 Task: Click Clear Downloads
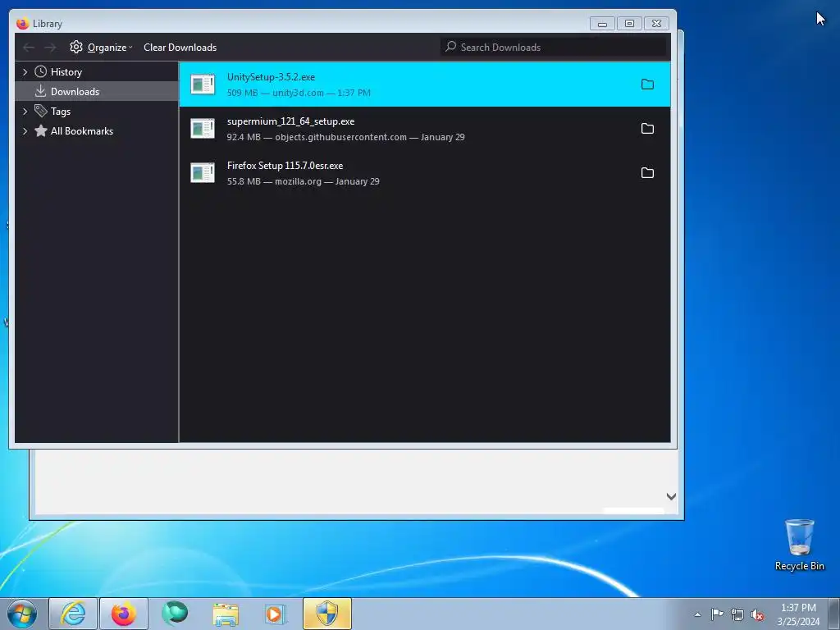(x=180, y=47)
